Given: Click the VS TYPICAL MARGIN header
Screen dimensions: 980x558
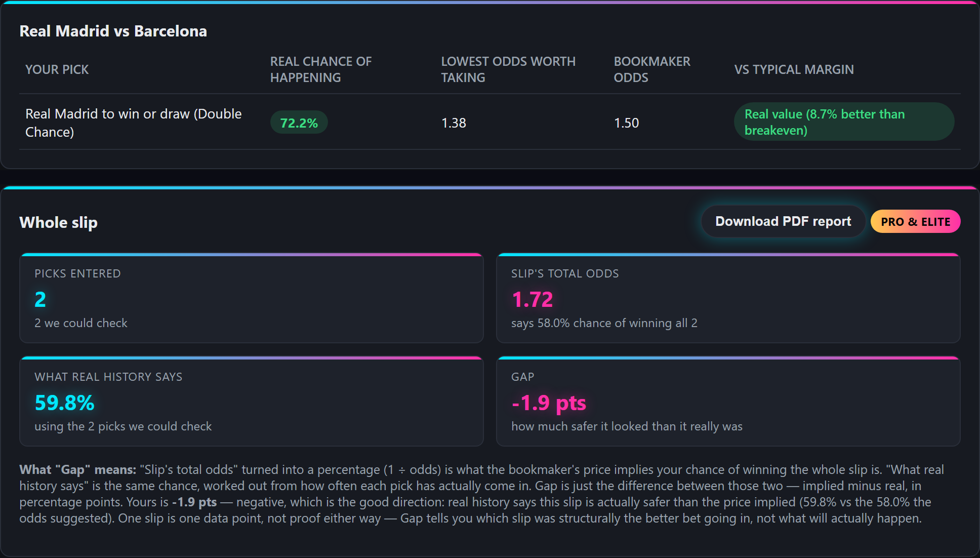Looking at the screenshot, I should click(794, 69).
